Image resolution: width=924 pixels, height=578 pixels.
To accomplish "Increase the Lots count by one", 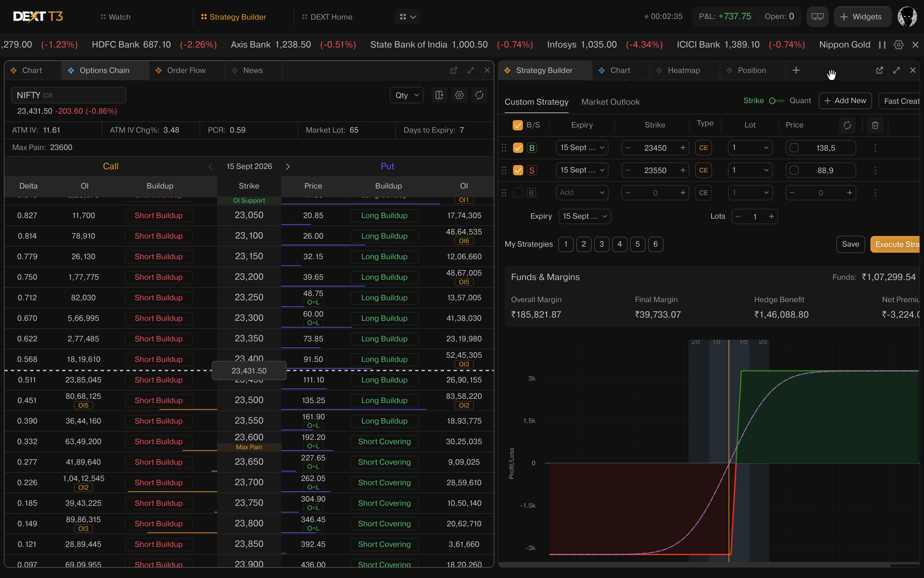I will pyautogui.click(x=771, y=217).
